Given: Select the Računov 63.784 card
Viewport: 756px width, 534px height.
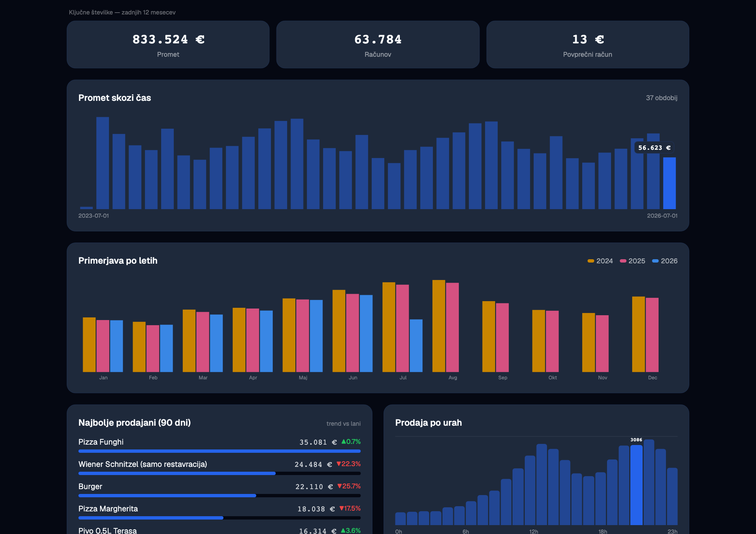Looking at the screenshot, I should pyautogui.click(x=378, y=44).
